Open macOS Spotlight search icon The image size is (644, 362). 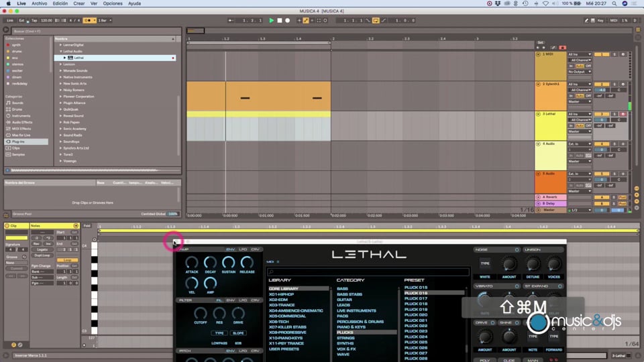(614, 3)
